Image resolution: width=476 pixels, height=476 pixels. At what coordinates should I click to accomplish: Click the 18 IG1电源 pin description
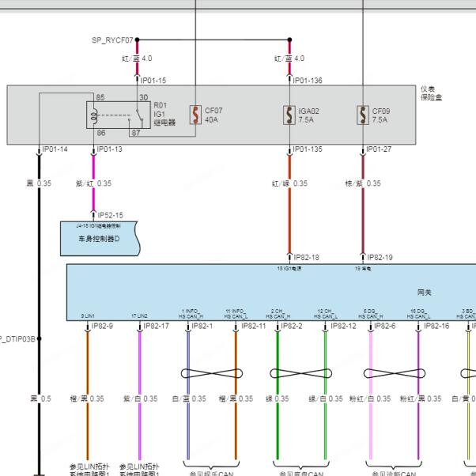click(289, 268)
